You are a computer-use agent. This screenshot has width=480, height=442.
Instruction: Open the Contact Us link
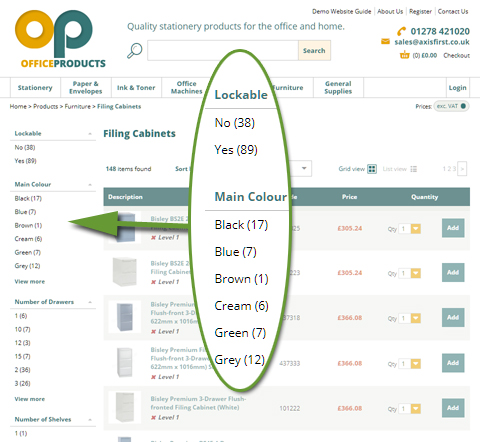coord(453,12)
